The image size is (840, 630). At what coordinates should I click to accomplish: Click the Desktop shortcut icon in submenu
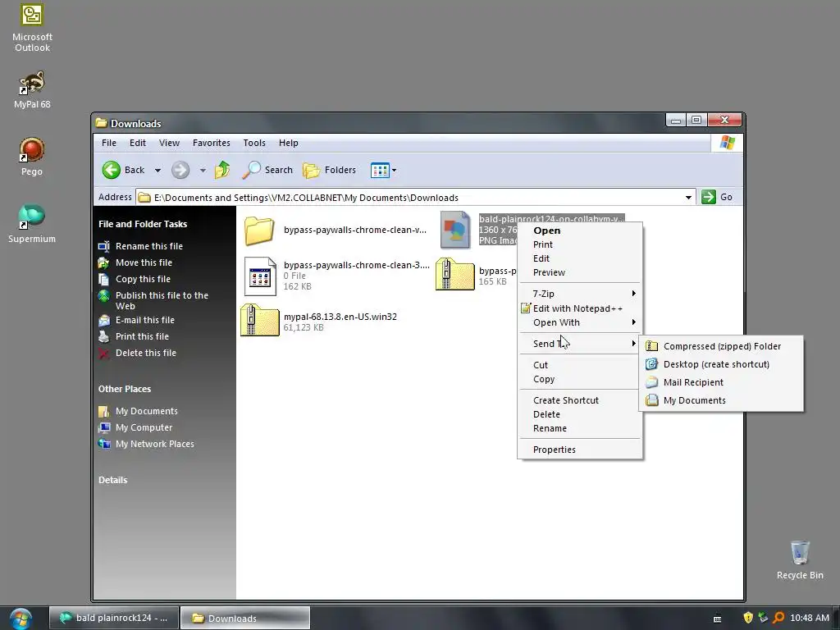tap(652, 364)
